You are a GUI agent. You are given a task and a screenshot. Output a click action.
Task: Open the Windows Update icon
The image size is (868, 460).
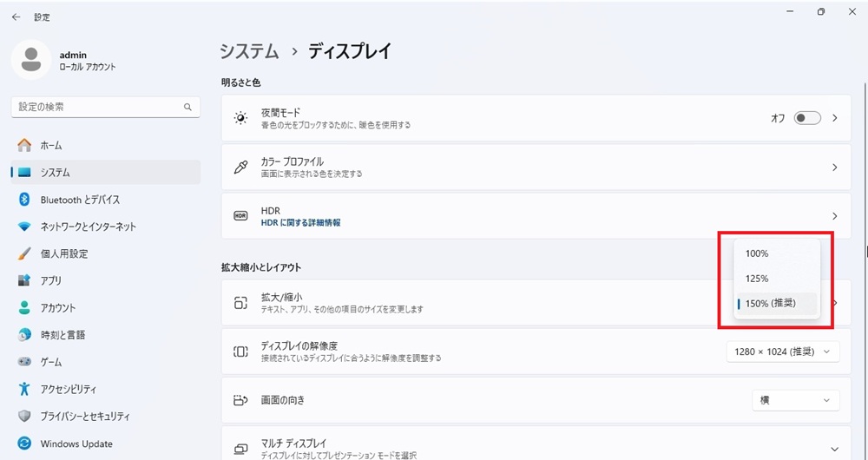pos(24,444)
